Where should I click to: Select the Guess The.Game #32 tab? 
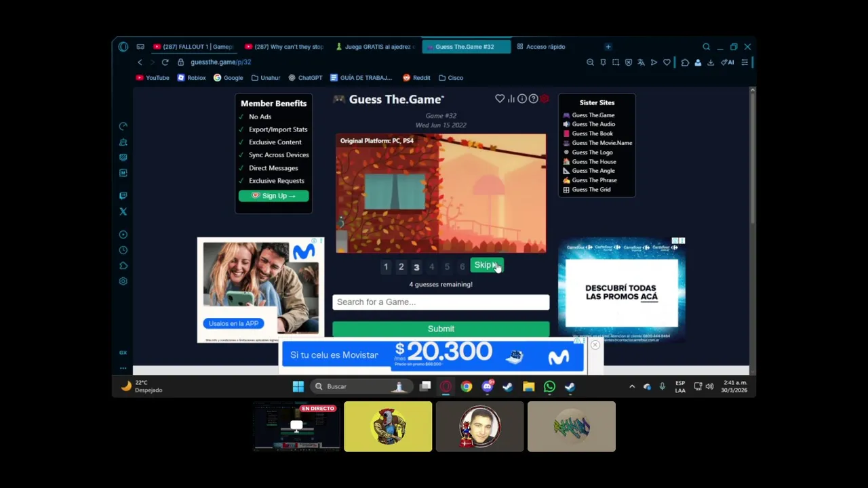tap(466, 47)
